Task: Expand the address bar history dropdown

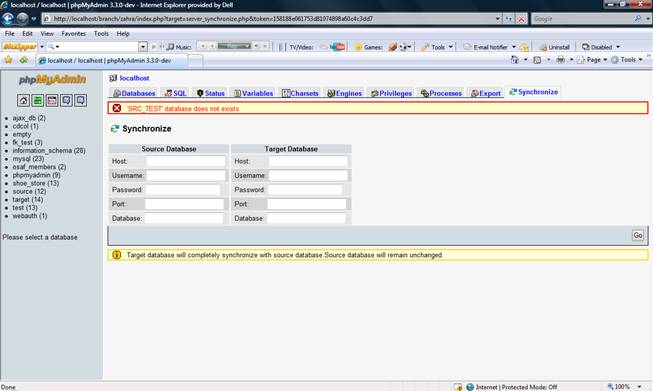Action: (497, 19)
